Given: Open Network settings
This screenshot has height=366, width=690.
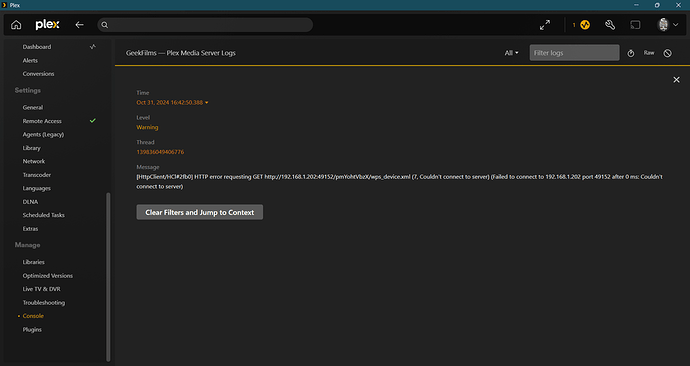Looking at the screenshot, I should point(34,161).
